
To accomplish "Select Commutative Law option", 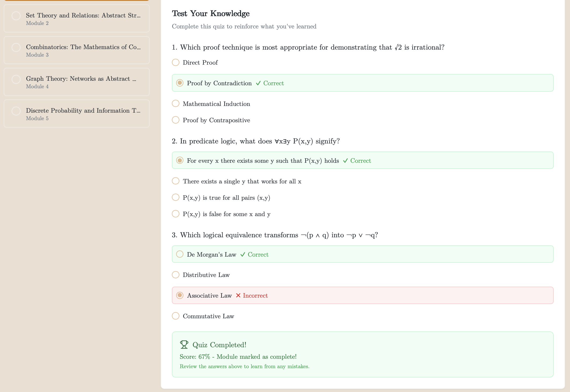I will coord(176,316).
